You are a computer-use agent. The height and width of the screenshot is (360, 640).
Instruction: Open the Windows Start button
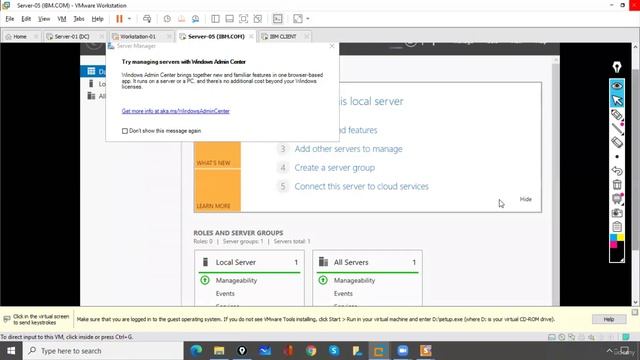point(11,351)
